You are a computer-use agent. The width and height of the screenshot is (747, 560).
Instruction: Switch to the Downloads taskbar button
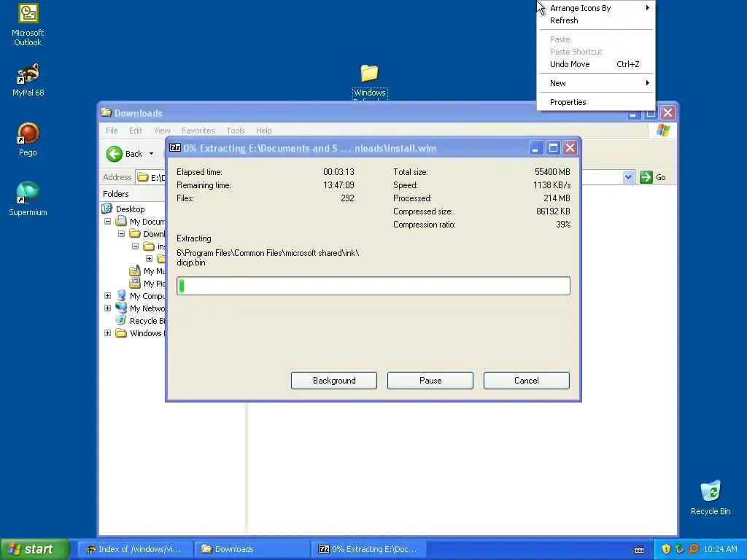(x=252, y=549)
